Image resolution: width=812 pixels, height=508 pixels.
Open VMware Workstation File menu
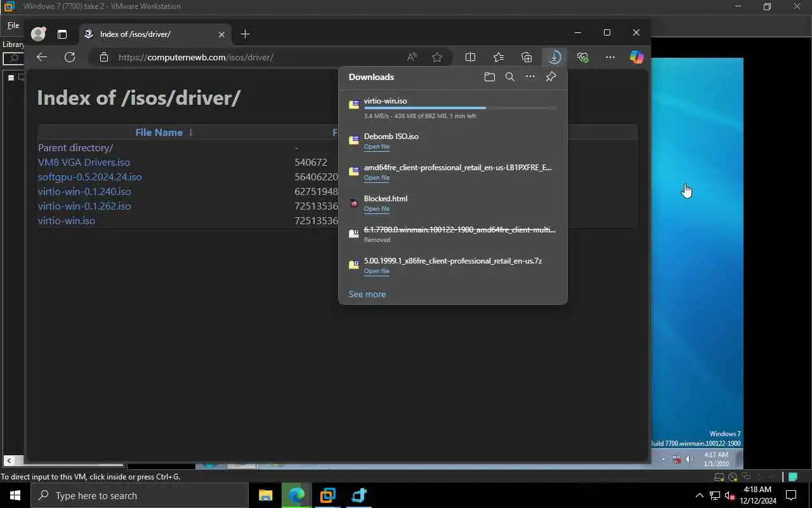point(13,26)
